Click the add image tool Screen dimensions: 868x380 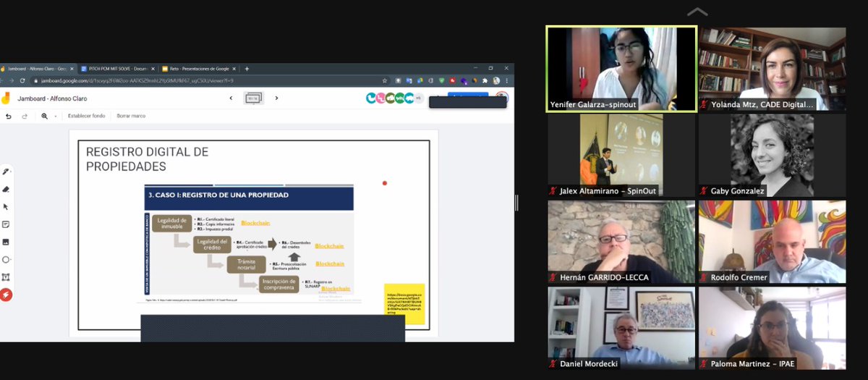tap(6, 242)
